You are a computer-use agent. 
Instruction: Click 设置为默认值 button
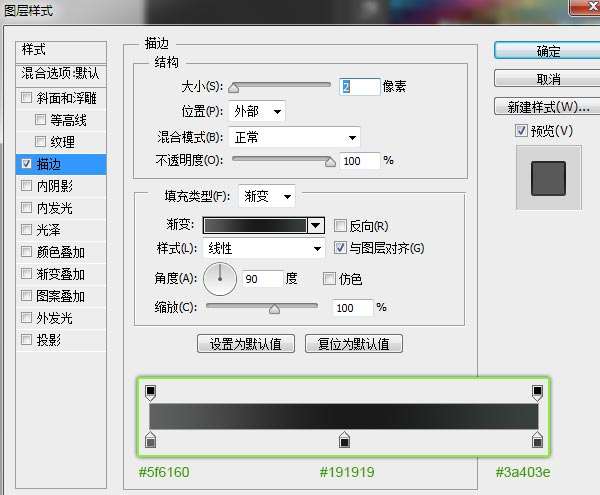point(246,344)
